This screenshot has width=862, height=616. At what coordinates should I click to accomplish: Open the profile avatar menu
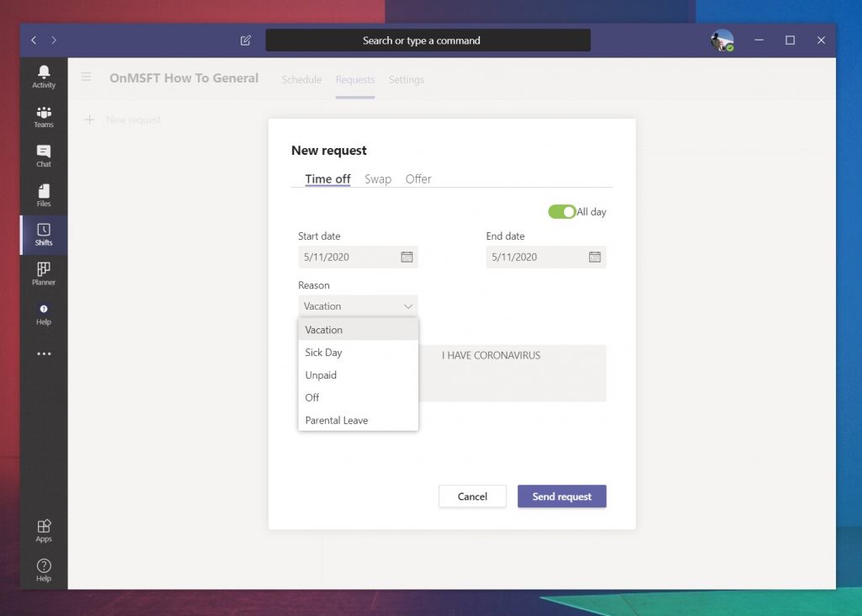(721, 40)
